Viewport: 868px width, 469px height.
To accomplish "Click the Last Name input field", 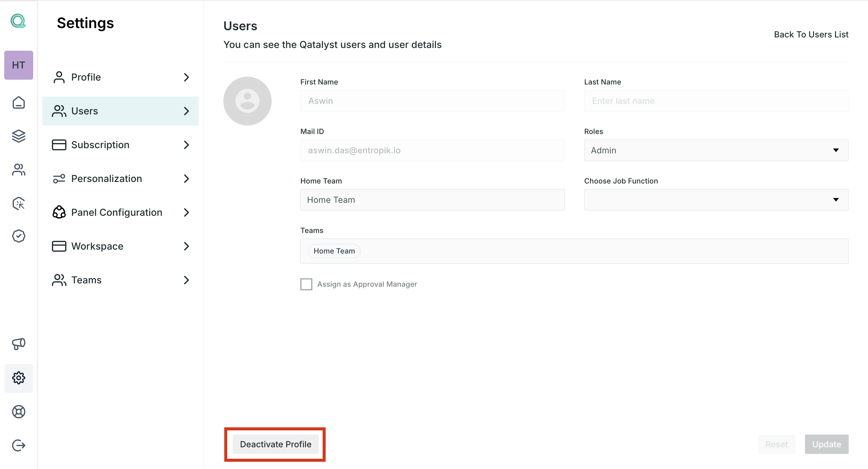I will (x=716, y=101).
